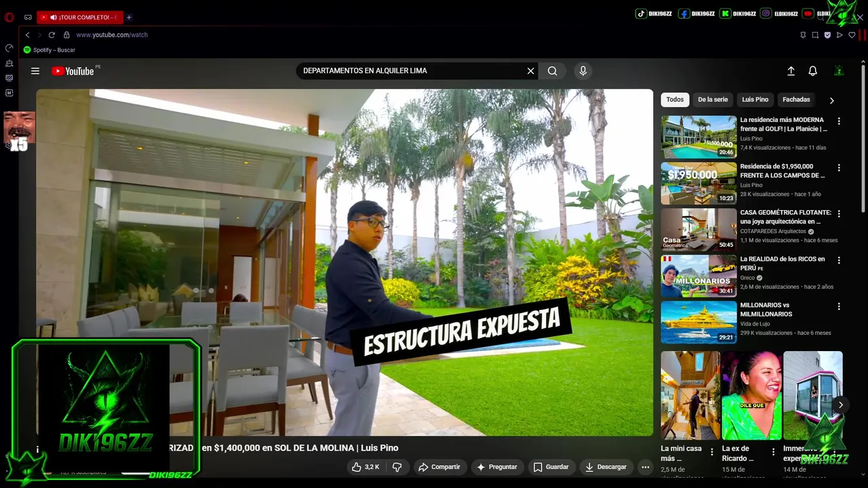Image resolution: width=868 pixels, height=488 pixels.
Task: Select the Todos filter chip
Action: 675,100
